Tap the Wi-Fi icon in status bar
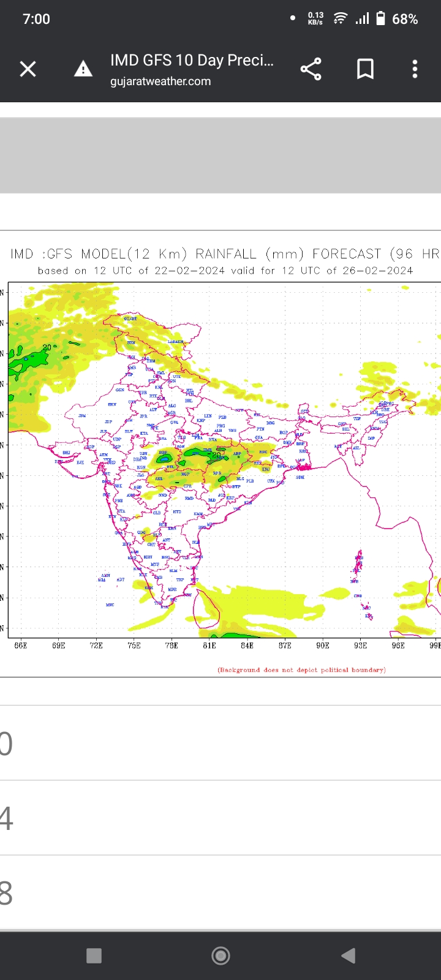Image resolution: width=441 pixels, height=980 pixels. click(x=340, y=19)
